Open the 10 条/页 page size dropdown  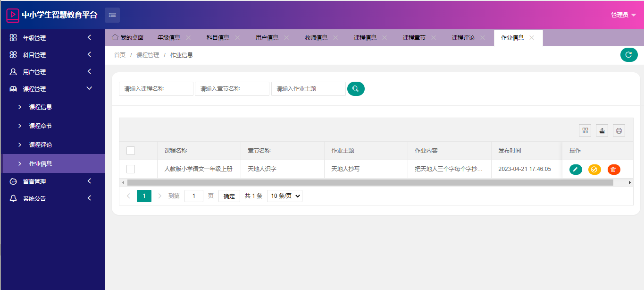284,196
